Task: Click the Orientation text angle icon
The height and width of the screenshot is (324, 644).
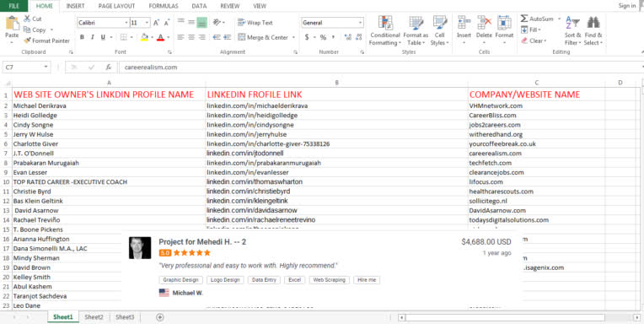Action: point(217,23)
